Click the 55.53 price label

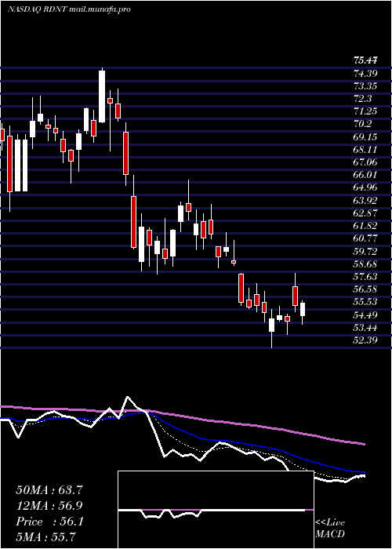pos(366,302)
